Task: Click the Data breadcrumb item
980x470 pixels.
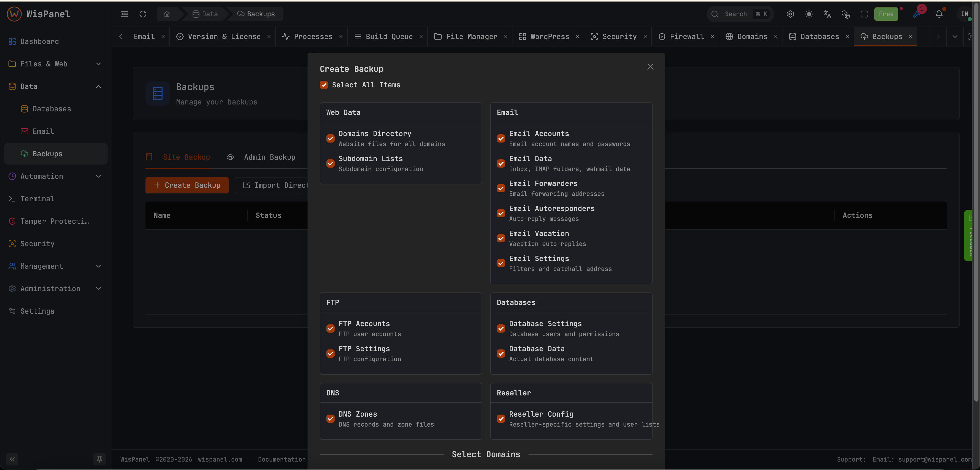Action: click(x=205, y=14)
